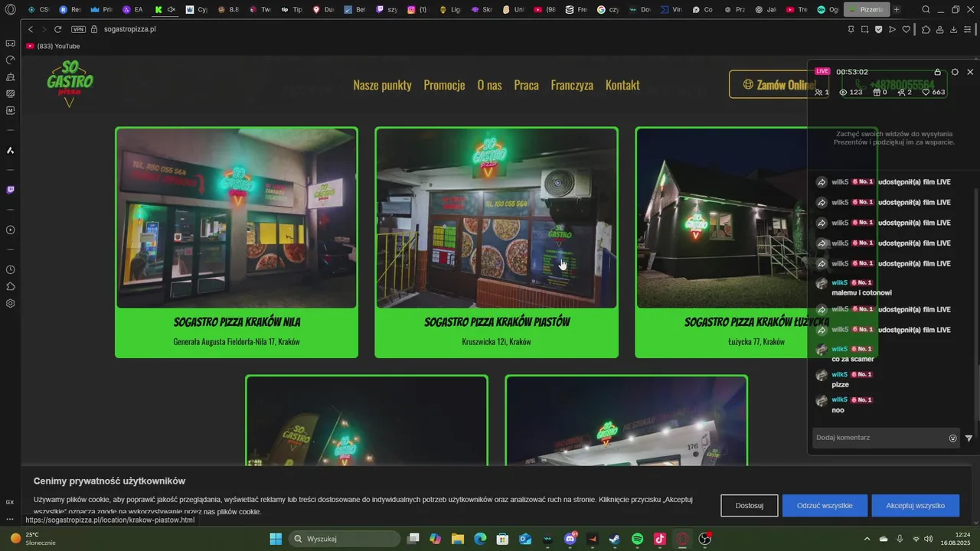Open the Opera main menu logo
This screenshot has width=980, height=551.
pos(11,10)
